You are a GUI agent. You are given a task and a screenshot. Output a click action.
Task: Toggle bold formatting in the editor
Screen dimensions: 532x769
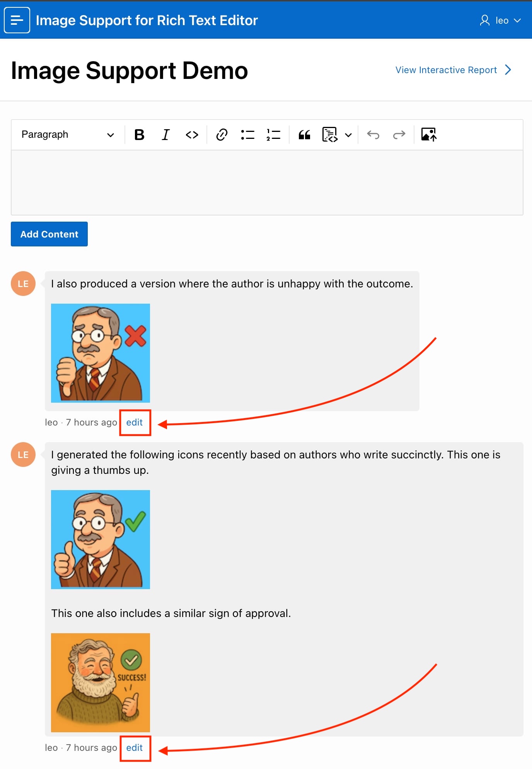pyautogui.click(x=139, y=135)
